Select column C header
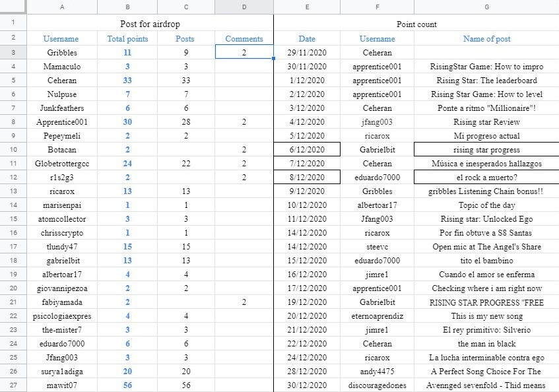Viewport: 559px width, 392px height. [x=186, y=7]
